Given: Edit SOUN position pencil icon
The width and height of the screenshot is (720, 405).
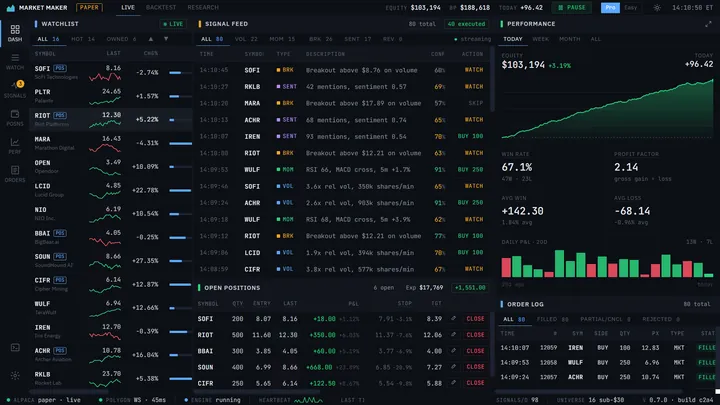Looking at the screenshot, I should 453,366.
